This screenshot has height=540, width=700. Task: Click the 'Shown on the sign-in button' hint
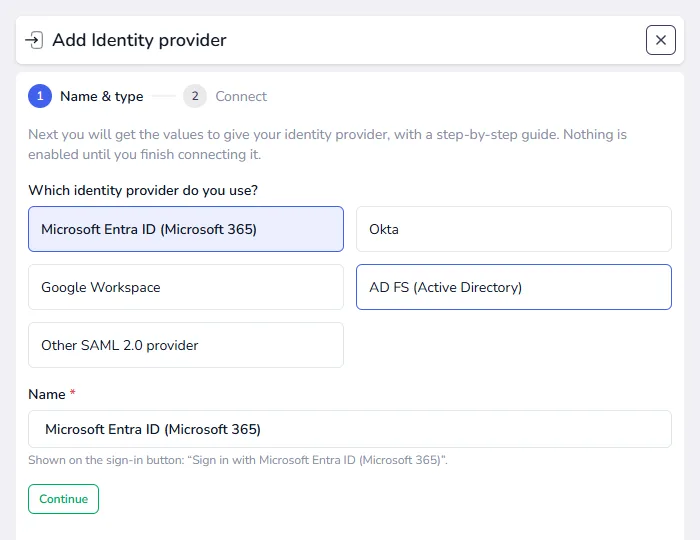point(238,460)
